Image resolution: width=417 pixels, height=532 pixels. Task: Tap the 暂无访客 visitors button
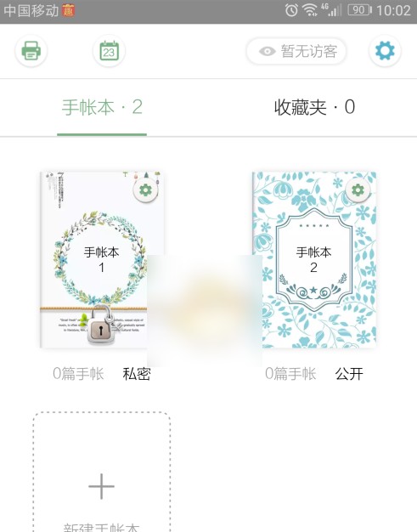[x=296, y=51]
